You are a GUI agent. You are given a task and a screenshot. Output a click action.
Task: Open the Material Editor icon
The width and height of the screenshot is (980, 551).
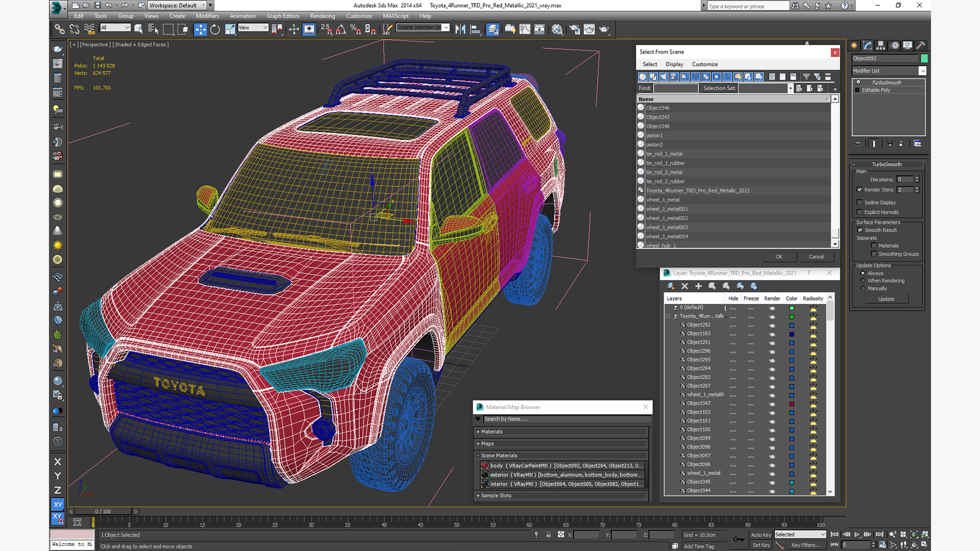(x=557, y=29)
